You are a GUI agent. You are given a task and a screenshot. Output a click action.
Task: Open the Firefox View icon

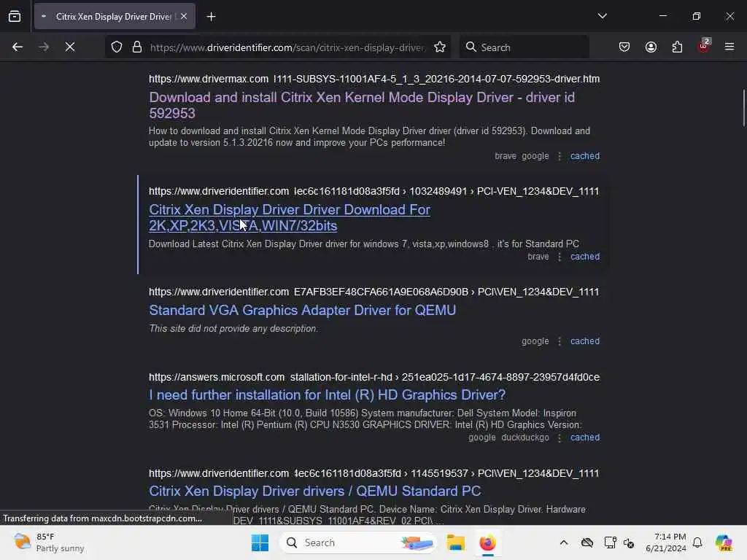(x=15, y=16)
